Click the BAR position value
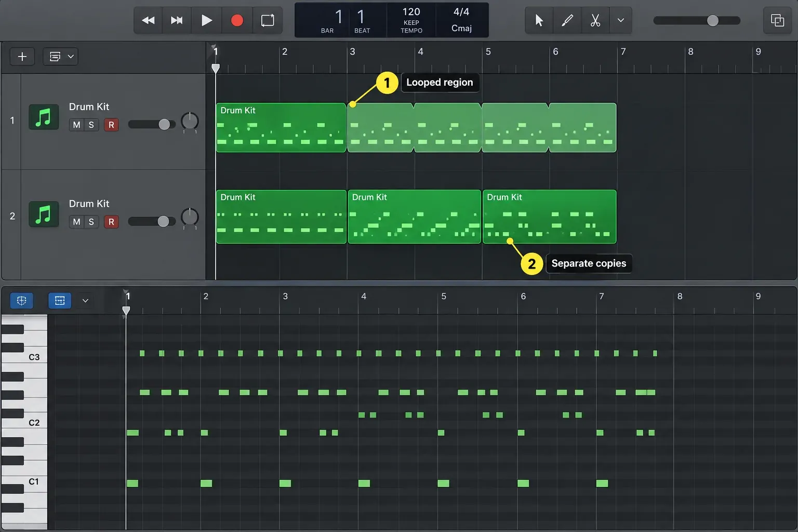This screenshot has width=798, height=532. coord(338,17)
